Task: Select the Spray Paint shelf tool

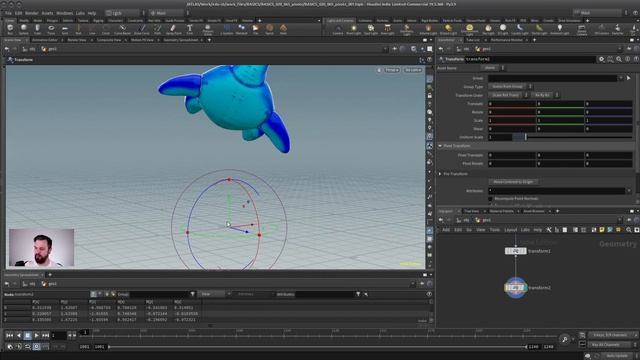Action: 173,29
